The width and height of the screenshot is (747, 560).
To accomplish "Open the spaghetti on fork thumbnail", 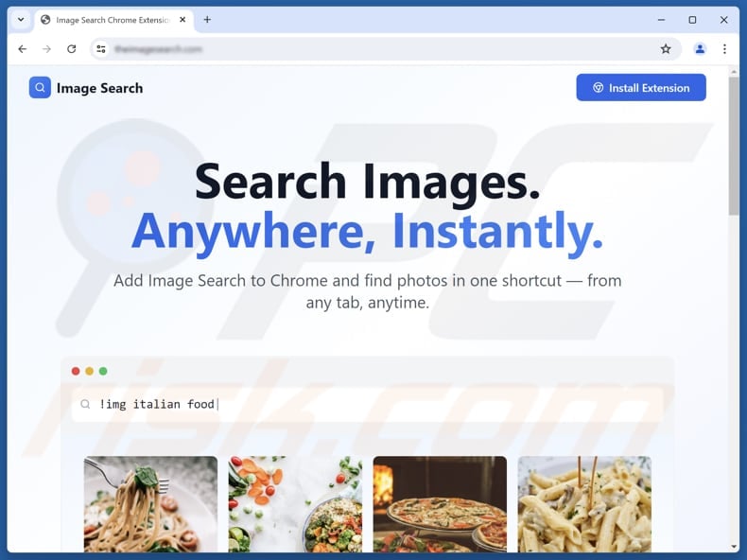I will coord(150,504).
